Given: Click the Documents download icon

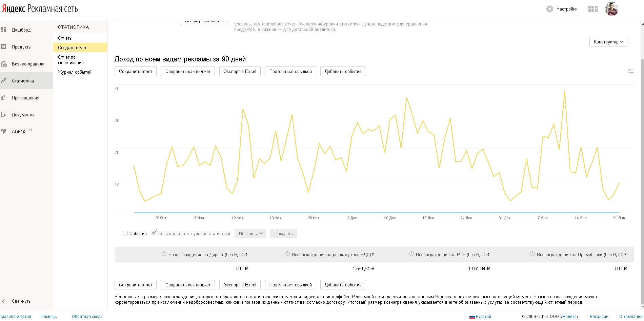Looking at the screenshot, I should [x=4, y=114].
